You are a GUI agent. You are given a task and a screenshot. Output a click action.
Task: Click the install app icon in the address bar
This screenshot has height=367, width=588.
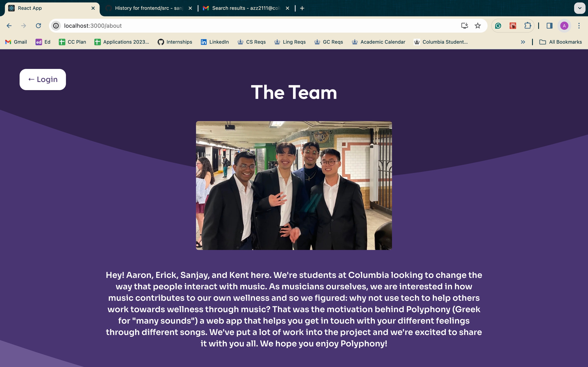[464, 26]
